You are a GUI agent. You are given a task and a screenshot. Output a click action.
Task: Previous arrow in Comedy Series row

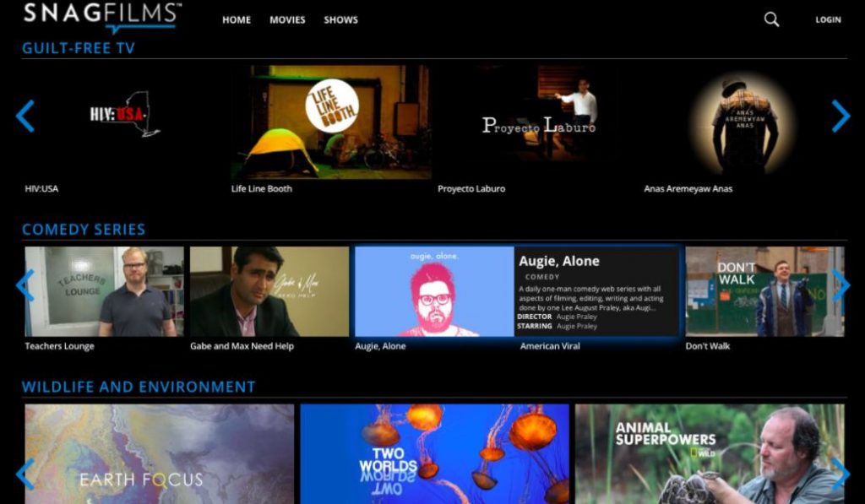(24, 285)
